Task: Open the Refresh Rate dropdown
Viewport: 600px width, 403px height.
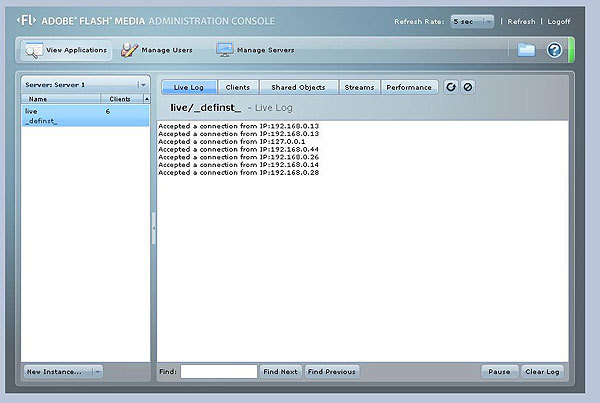Action: 472,21
